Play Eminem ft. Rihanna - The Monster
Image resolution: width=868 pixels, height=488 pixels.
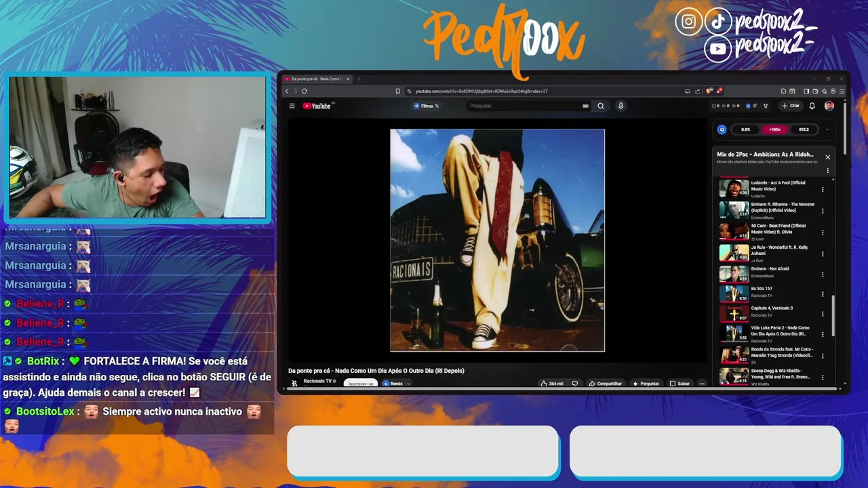point(770,209)
